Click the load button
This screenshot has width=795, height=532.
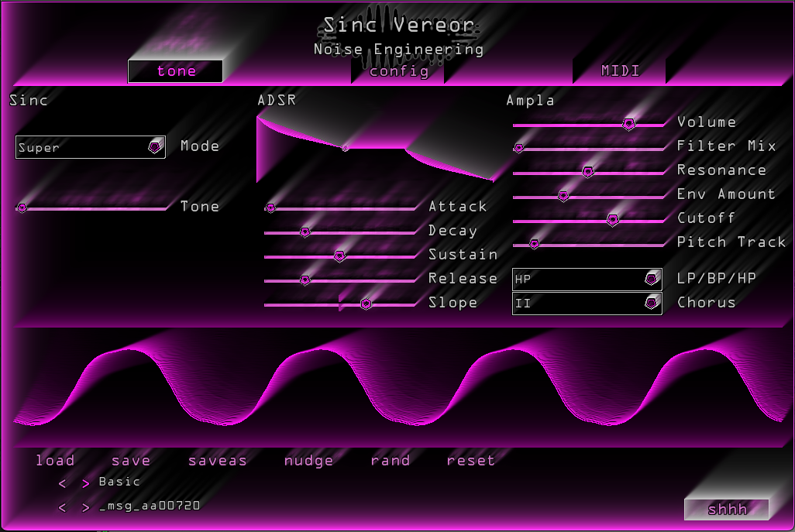[x=54, y=460]
